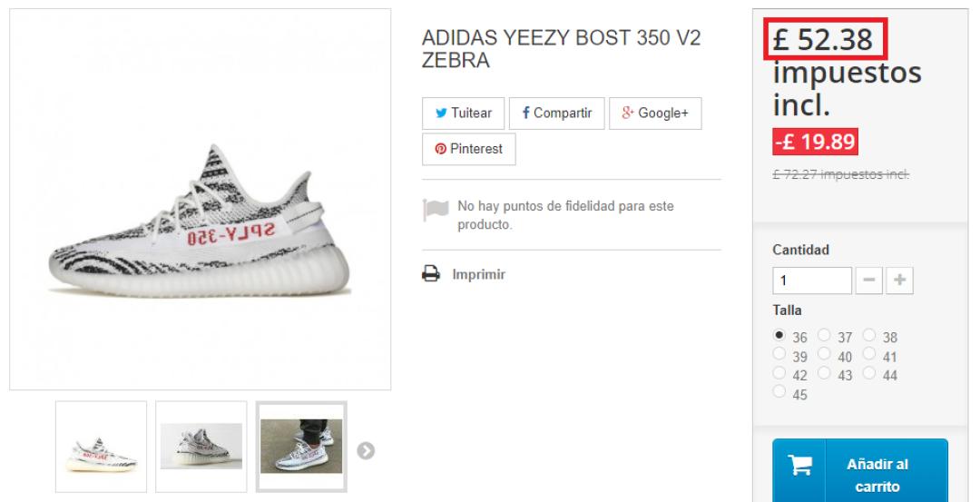The image size is (980, 502).
Task: Choose size 42 option
Action: [779, 373]
